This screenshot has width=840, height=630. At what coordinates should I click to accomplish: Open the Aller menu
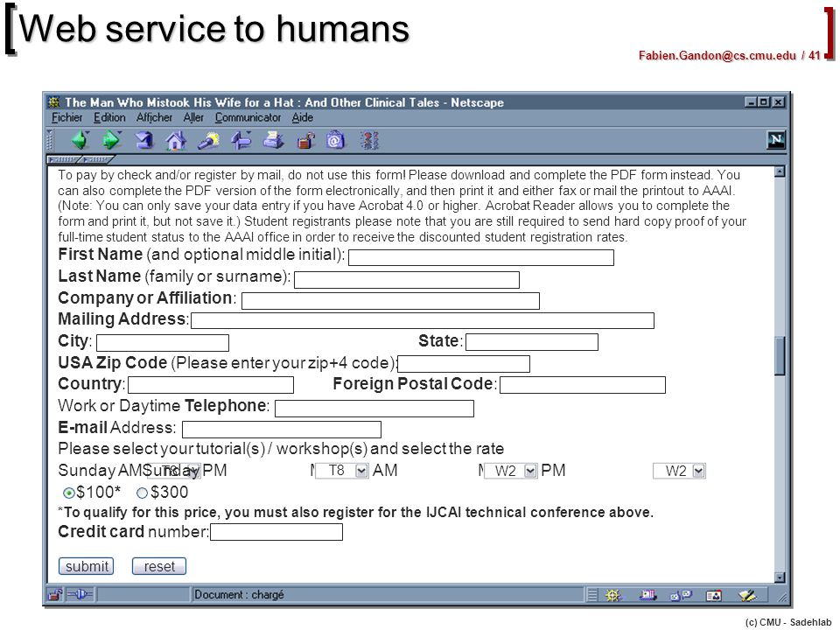click(x=193, y=117)
